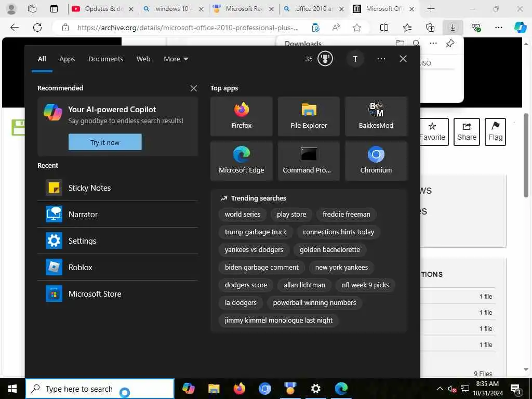
Task: Click the Edge address bar URL
Action: (x=188, y=28)
